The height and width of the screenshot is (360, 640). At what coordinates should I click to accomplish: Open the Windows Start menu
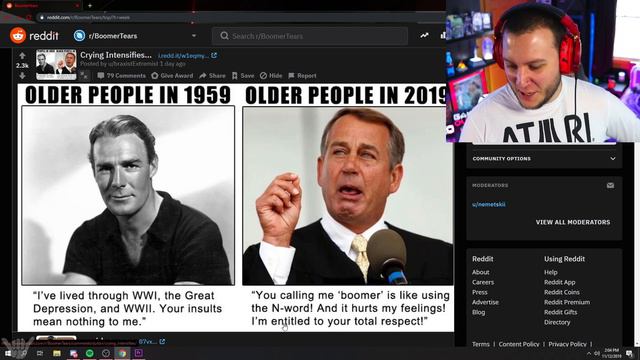(7, 353)
